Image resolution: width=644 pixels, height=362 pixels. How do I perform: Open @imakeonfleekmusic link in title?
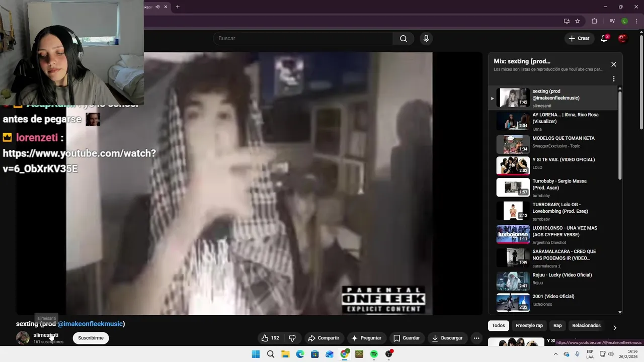coord(90,324)
